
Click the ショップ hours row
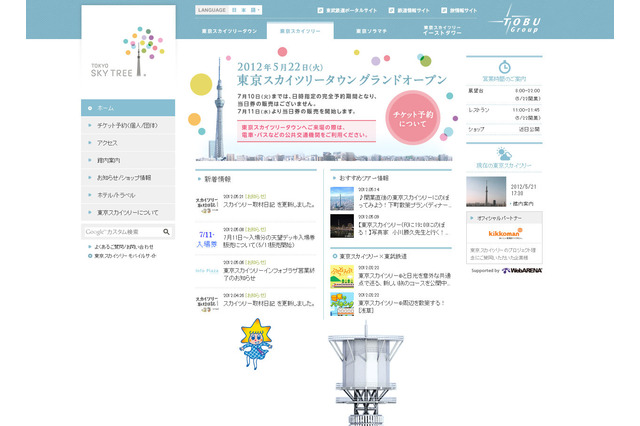[x=504, y=129]
